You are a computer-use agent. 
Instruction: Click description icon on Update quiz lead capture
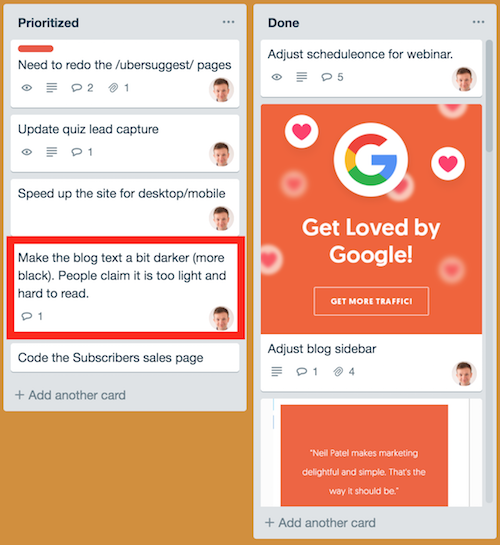point(51,152)
